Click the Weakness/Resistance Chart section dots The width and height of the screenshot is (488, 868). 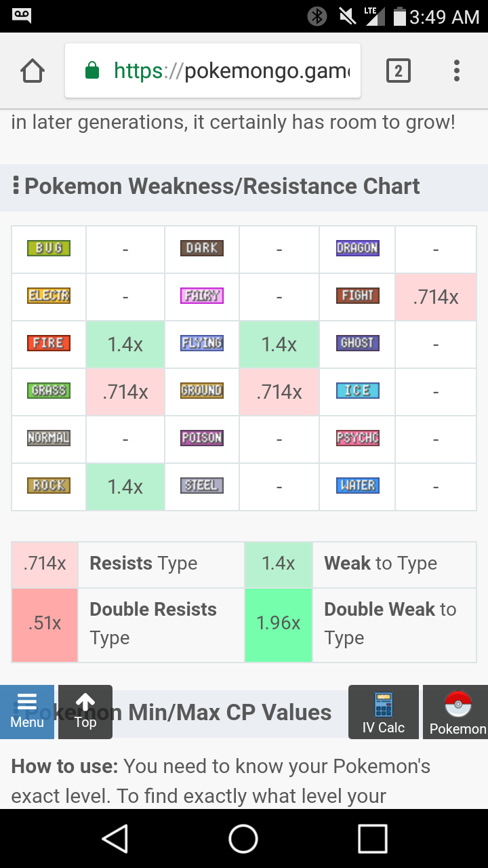tap(16, 186)
